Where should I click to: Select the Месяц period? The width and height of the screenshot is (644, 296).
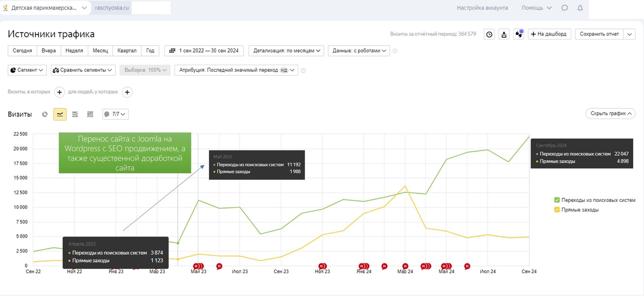100,51
